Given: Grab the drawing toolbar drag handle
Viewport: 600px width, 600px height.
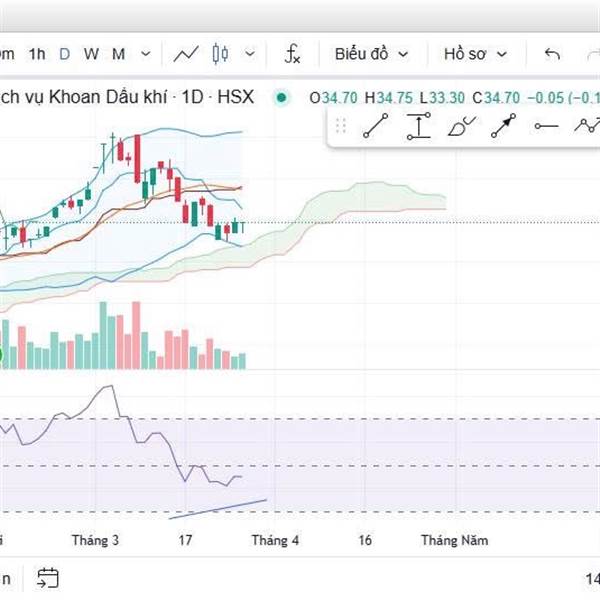Looking at the screenshot, I should pyautogui.click(x=341, y=126).
